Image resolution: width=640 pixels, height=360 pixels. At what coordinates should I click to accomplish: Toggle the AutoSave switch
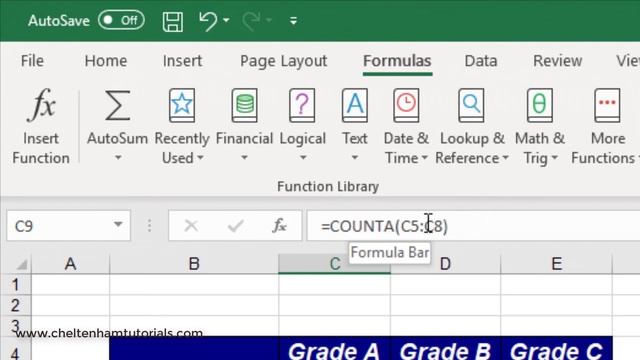121,20
